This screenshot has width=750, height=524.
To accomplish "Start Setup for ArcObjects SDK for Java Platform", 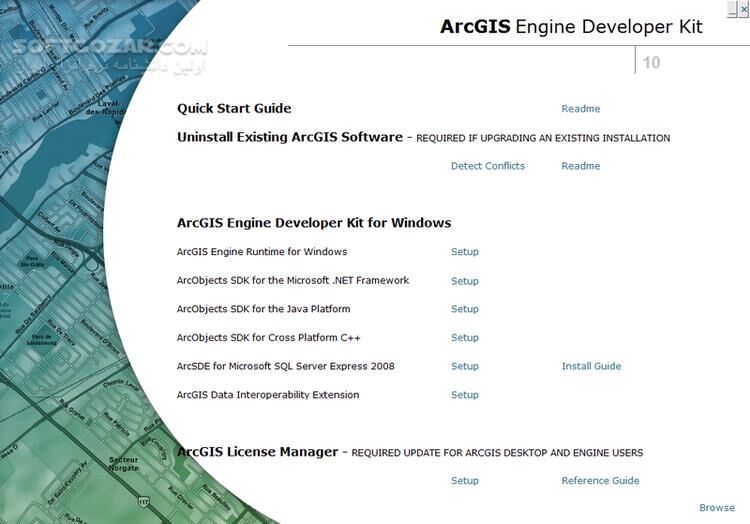I will tap(464, 309).
